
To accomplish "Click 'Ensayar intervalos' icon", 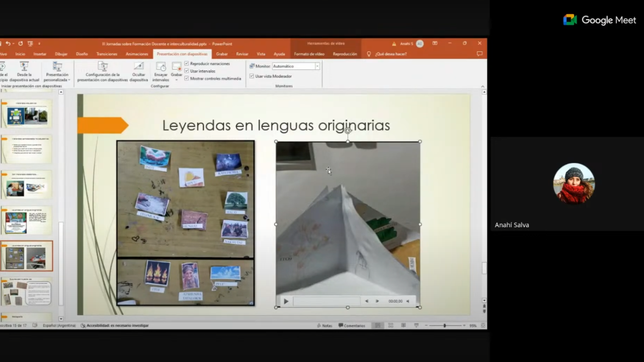I will (160, 67).
